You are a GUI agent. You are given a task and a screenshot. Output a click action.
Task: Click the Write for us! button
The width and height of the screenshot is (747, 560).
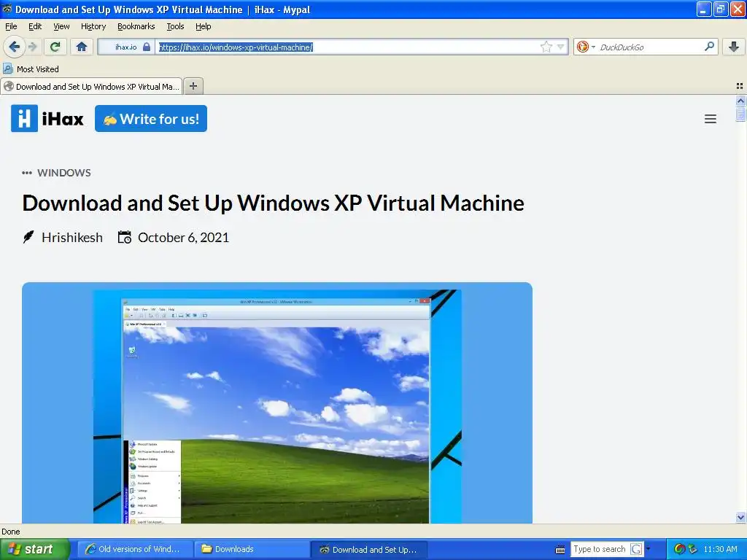point(151,119)
